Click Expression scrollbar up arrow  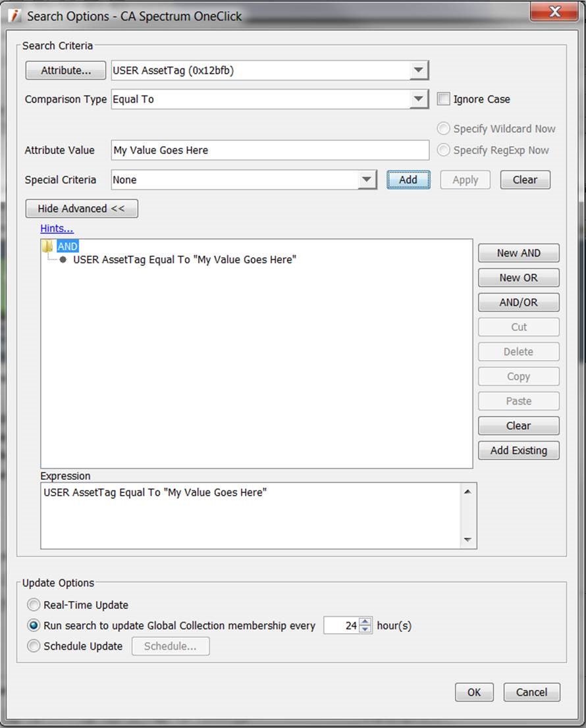[x=467, y=491]
